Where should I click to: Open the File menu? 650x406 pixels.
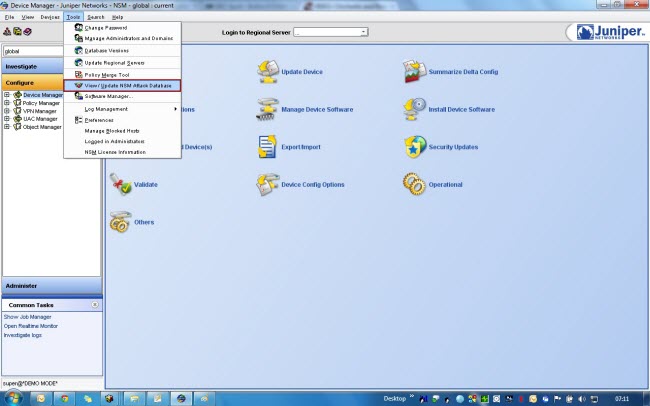[10, 17]
